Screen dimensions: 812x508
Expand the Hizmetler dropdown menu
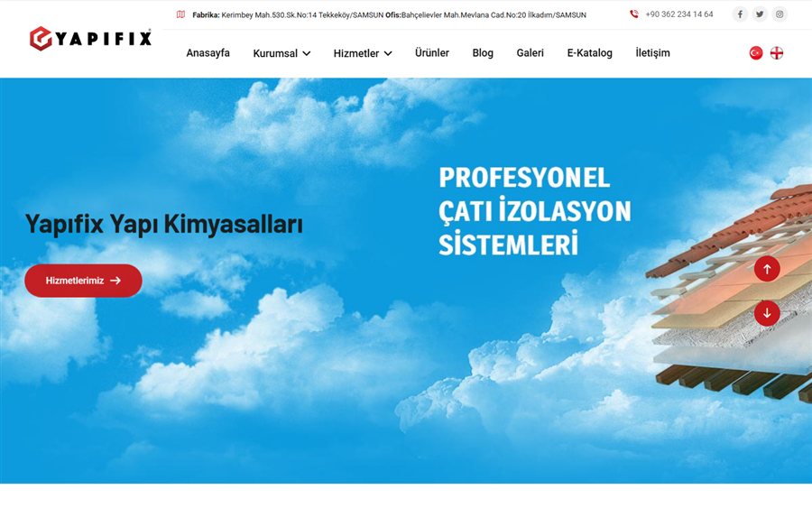point(363,53)
